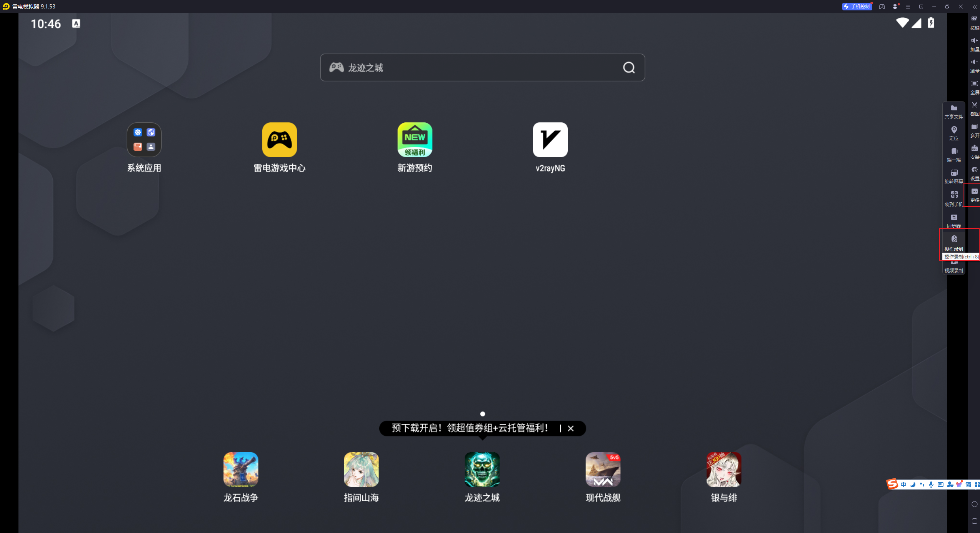Viewport: 980px width, 533px height.
Task: Open the shared files (共享文件) folder
Action: click(x=954, y=112)
